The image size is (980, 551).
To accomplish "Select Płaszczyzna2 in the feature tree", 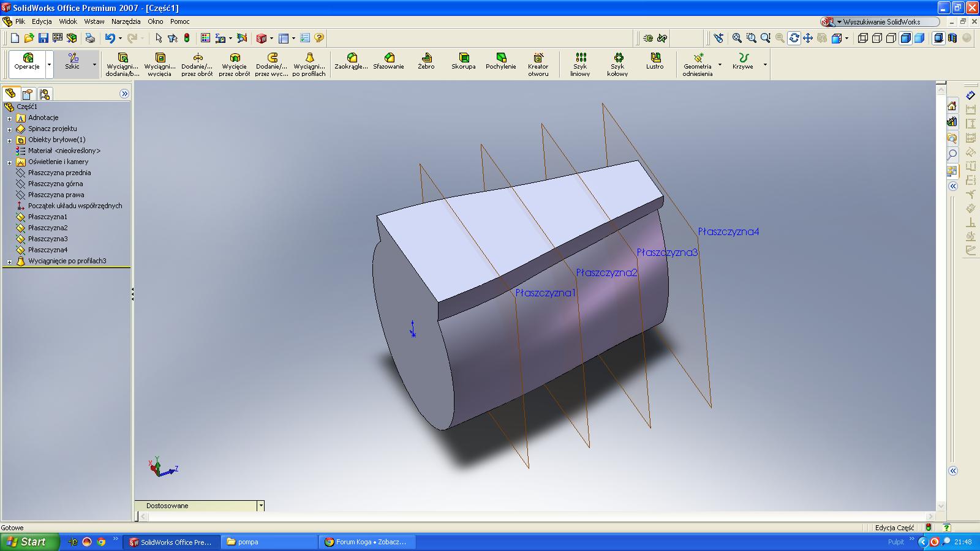I will [x=48, y=228].
